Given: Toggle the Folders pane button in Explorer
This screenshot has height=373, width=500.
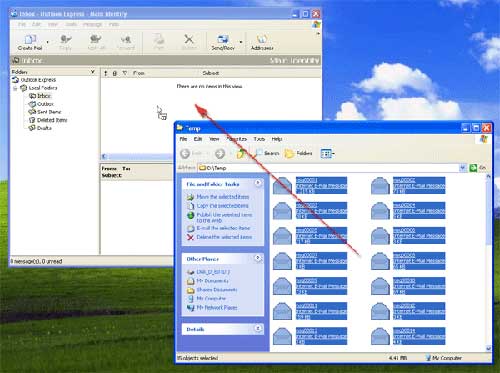Looking at the screenshot, I should tap(299, 153).
